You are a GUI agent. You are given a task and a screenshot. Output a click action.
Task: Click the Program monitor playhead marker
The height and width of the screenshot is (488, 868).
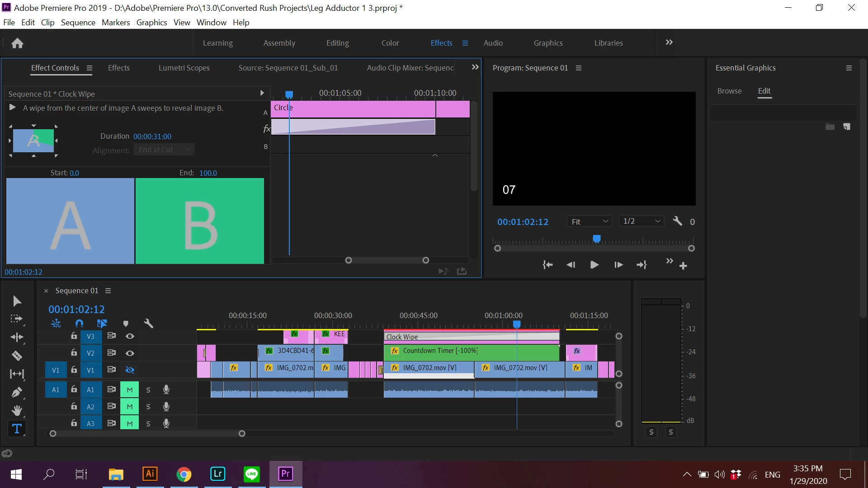pos(597,238)
